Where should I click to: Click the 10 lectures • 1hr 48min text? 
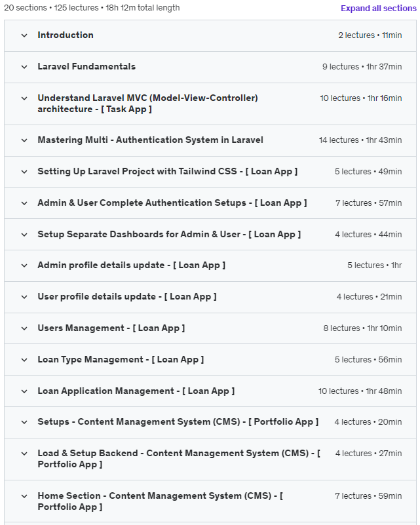pyautogui.click(x=360, y=391)
